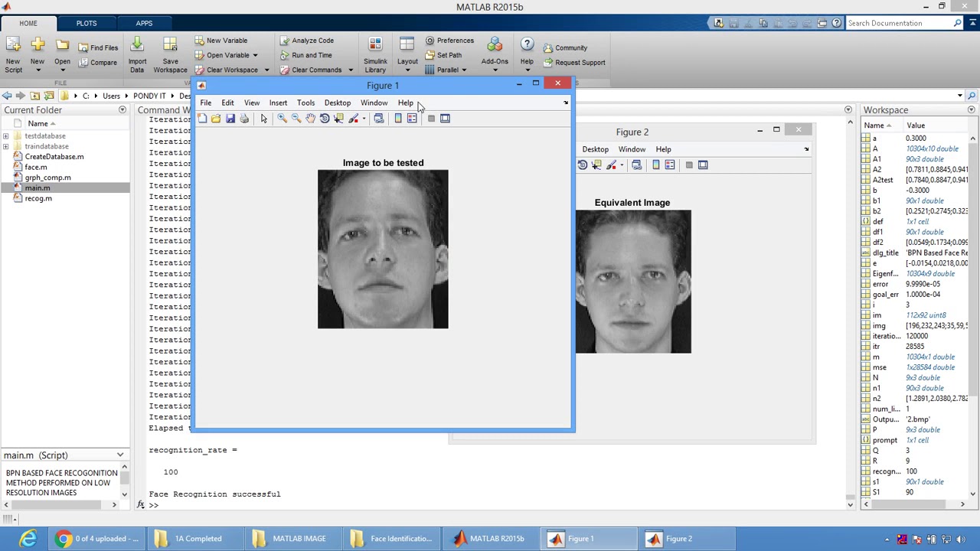980x551 pixels.
Task: Click Import Data button
Action: tap(137, 54)
